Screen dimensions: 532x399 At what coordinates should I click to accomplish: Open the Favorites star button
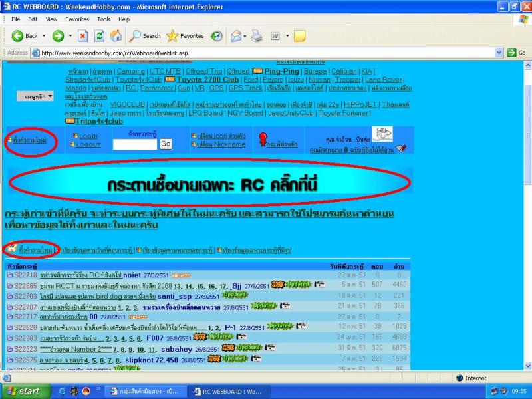(x=186, y=36)
